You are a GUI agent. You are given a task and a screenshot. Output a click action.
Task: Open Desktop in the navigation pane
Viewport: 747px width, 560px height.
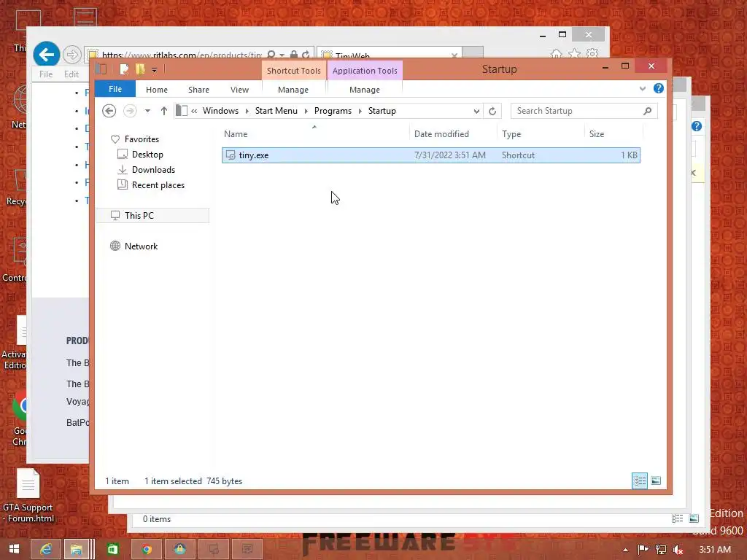point(147,155)
